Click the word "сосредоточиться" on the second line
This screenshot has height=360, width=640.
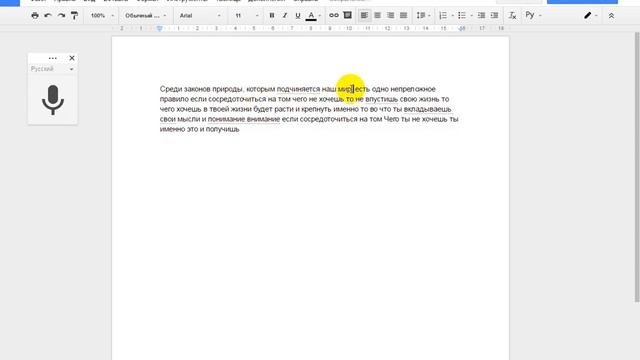point(237,99)
